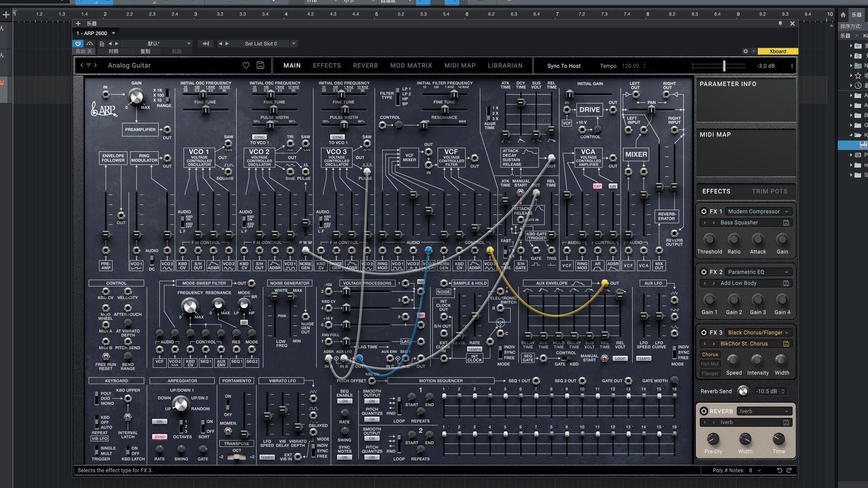Switch to the EFFECTS tab
Screen dimensions: 868x488
327,66
